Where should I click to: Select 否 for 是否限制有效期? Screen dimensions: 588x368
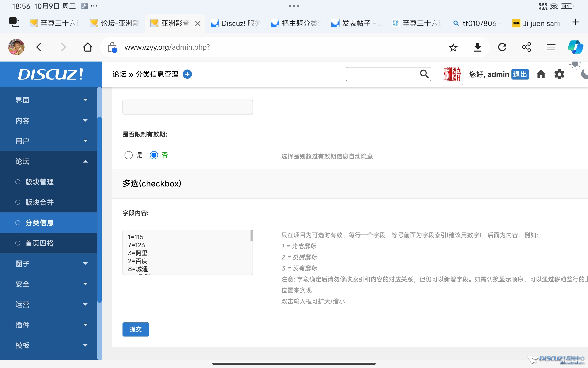coord(154,155)
